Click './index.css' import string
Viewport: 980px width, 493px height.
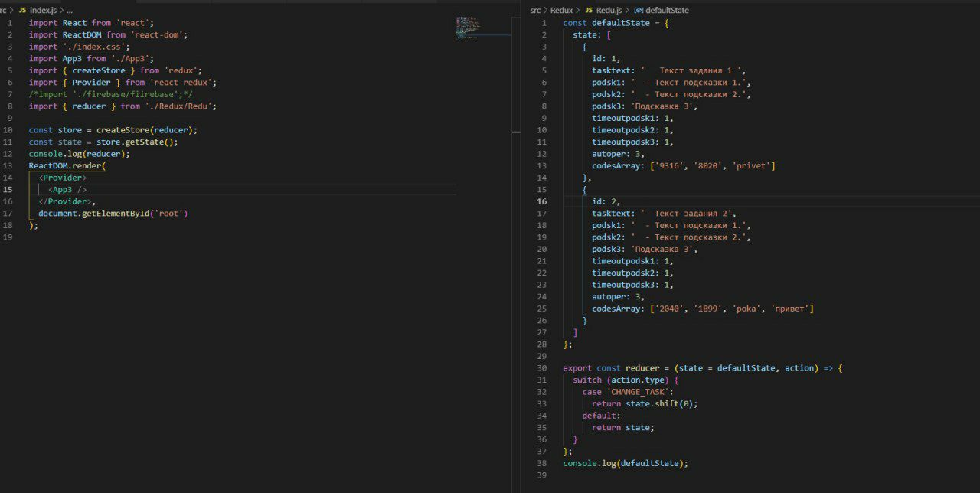click(94, 47)
